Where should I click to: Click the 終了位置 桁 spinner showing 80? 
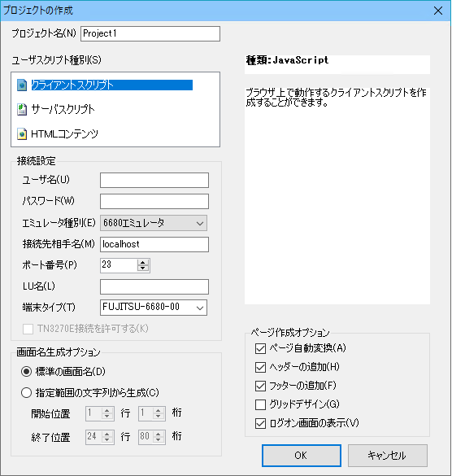[x=152, y=437]
